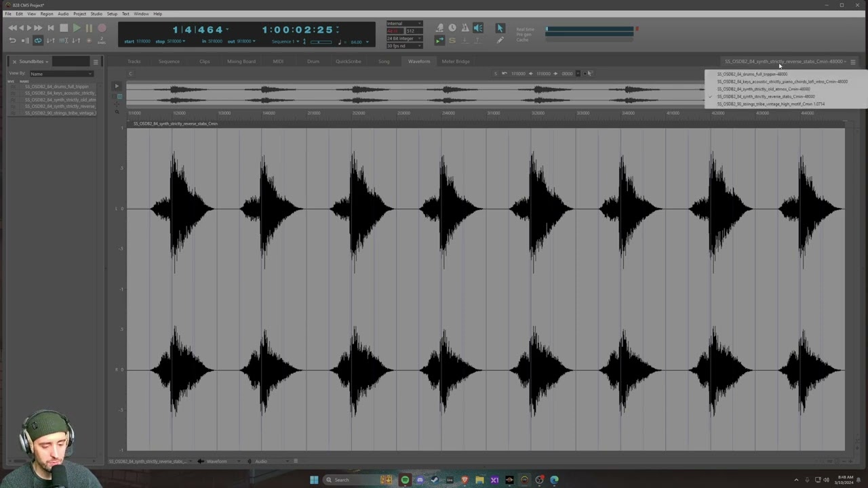Select the pencil tool
Viewport: 868px width, 488px height.
[500, 40]
